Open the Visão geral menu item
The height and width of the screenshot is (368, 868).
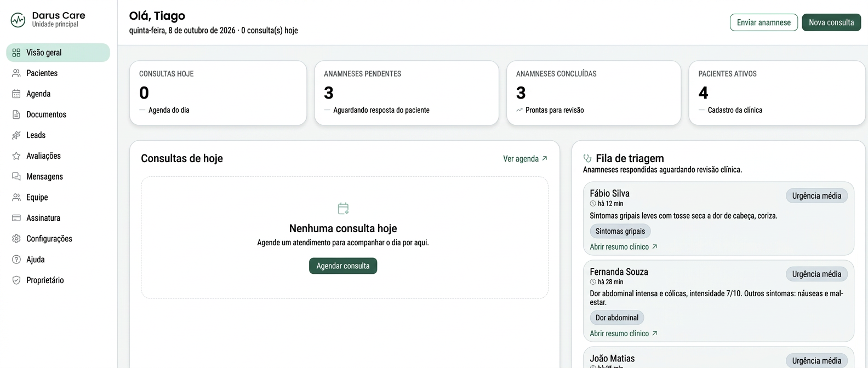pyautogui.click(x=58, y=53)
